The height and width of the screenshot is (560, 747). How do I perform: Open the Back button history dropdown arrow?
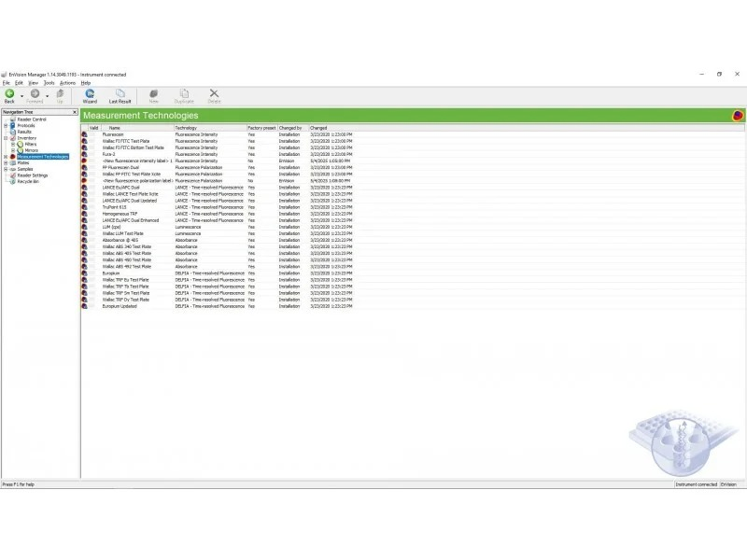point(21,95)
